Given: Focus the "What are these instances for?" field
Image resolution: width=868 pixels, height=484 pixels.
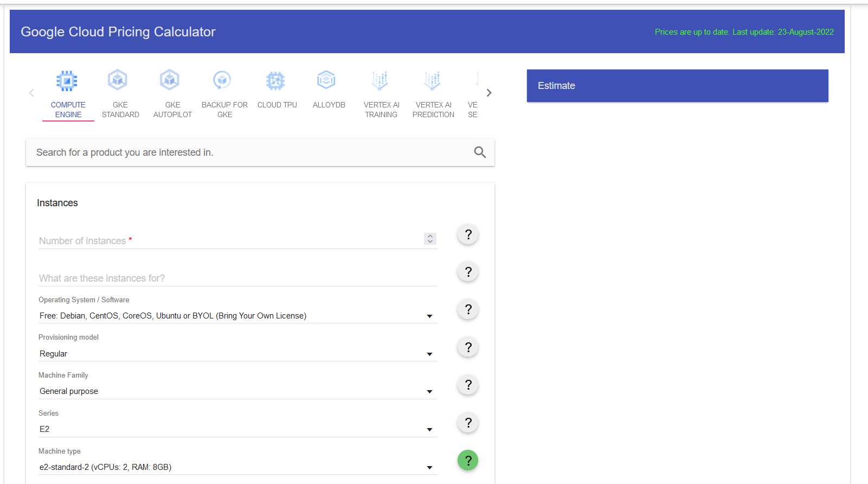Looking at the screenshot, I should pos(237,278).
